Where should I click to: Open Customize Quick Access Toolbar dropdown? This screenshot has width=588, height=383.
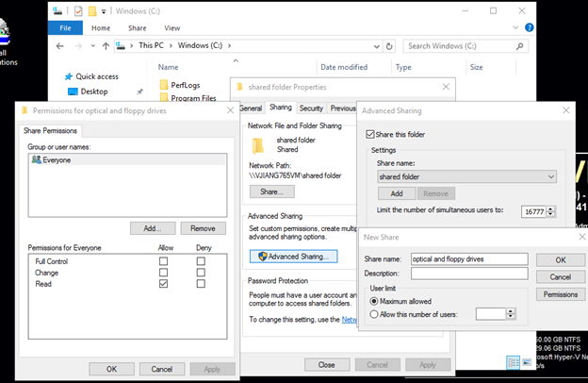(104, 11)
